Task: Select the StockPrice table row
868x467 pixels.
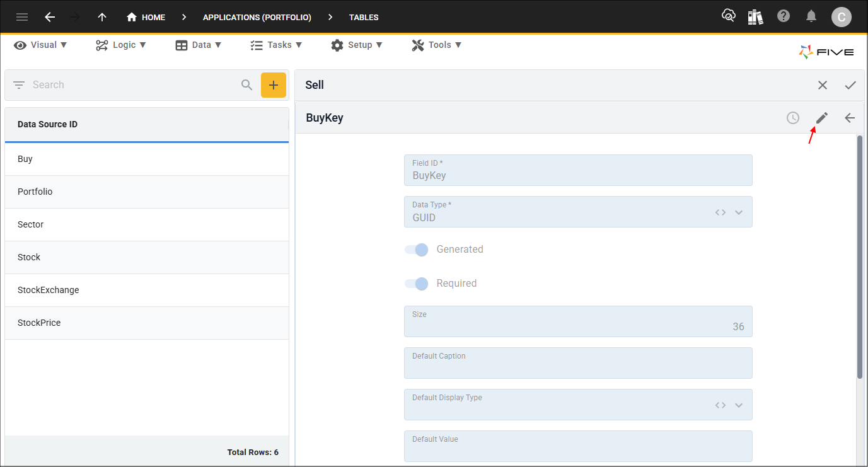Action: (x=147, y=323)
